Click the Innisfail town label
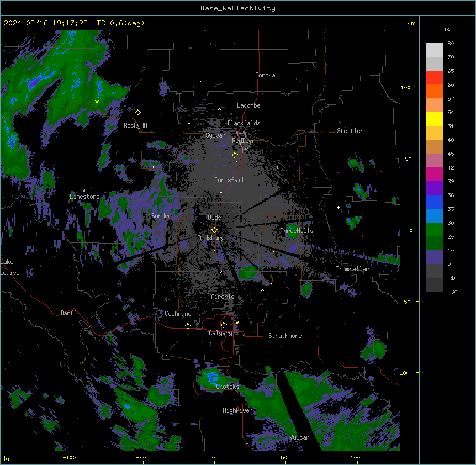 pyautogui.click(x=229, y=180)
